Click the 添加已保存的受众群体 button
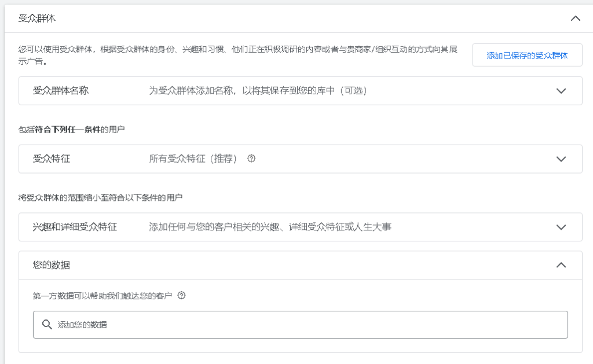 (x=527, y=56)
